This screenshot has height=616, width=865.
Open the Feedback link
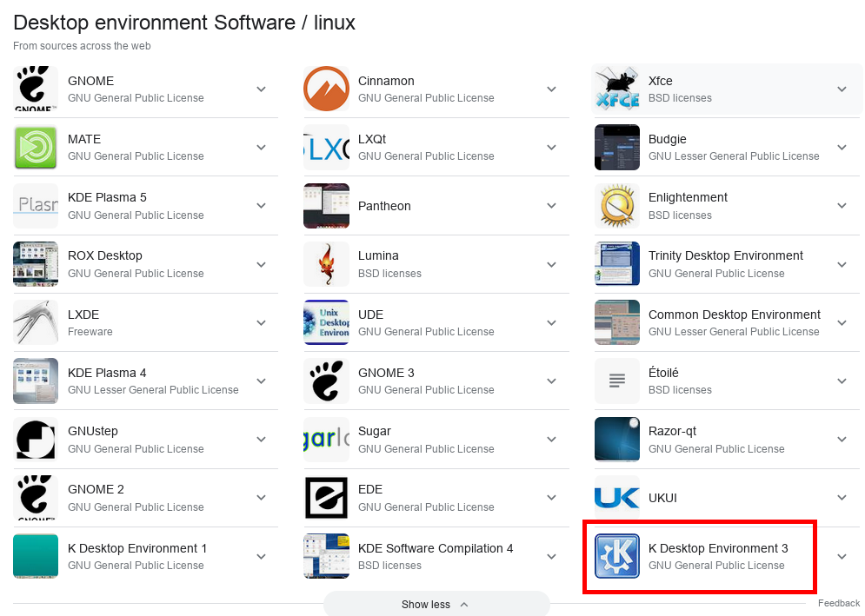(x=839, y=603)
